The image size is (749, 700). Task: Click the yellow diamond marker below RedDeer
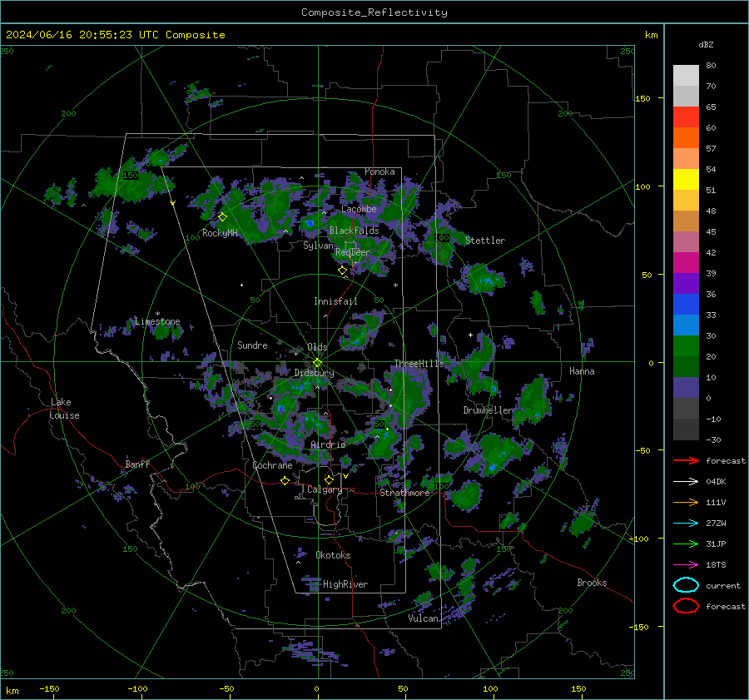coord(342,271)
